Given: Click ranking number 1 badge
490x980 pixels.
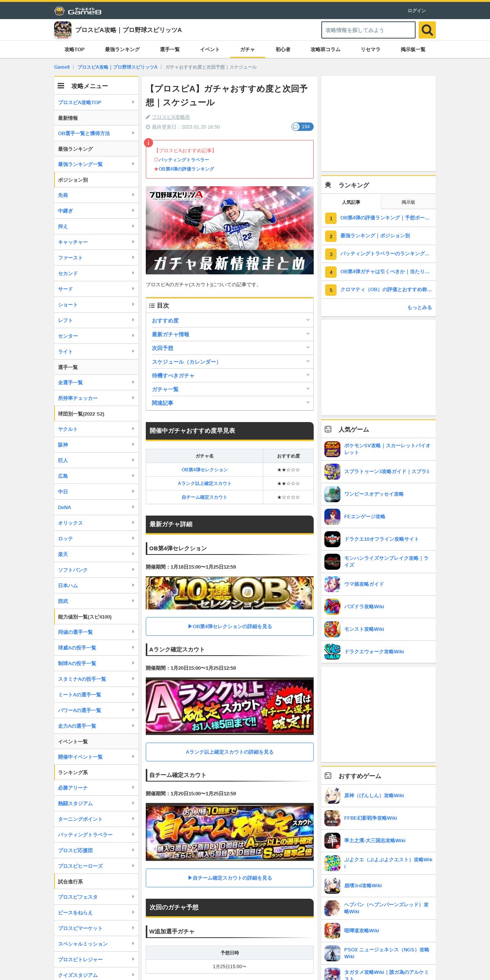Looking at the screenshot, I should 330,218.
